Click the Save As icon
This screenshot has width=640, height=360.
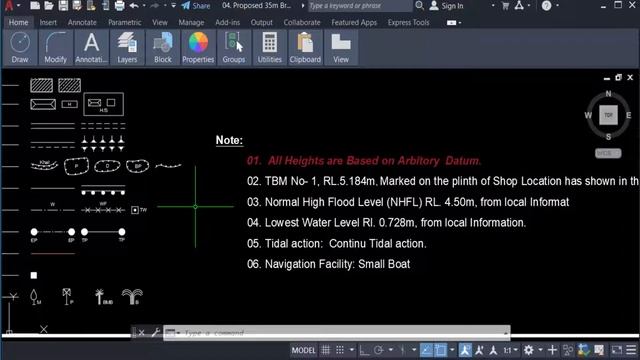point(77,6)
